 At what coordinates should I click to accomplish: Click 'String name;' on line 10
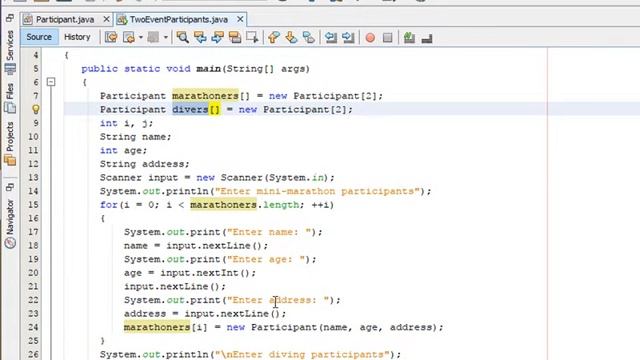click(136, 137)
